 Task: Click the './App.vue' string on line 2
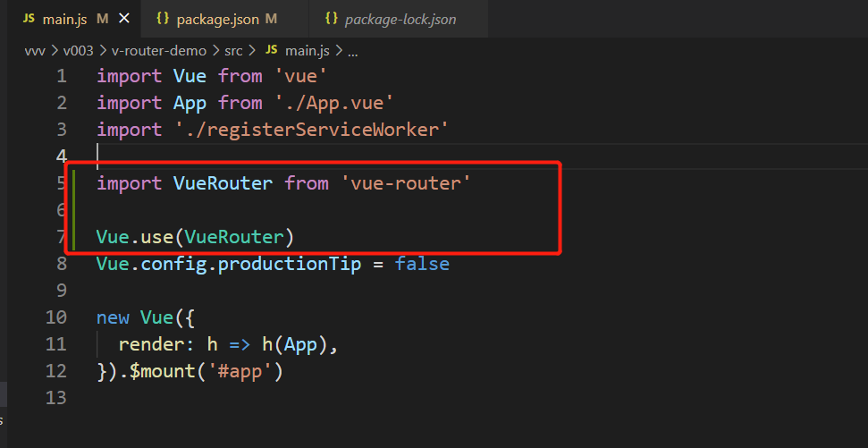click(333, 103)
